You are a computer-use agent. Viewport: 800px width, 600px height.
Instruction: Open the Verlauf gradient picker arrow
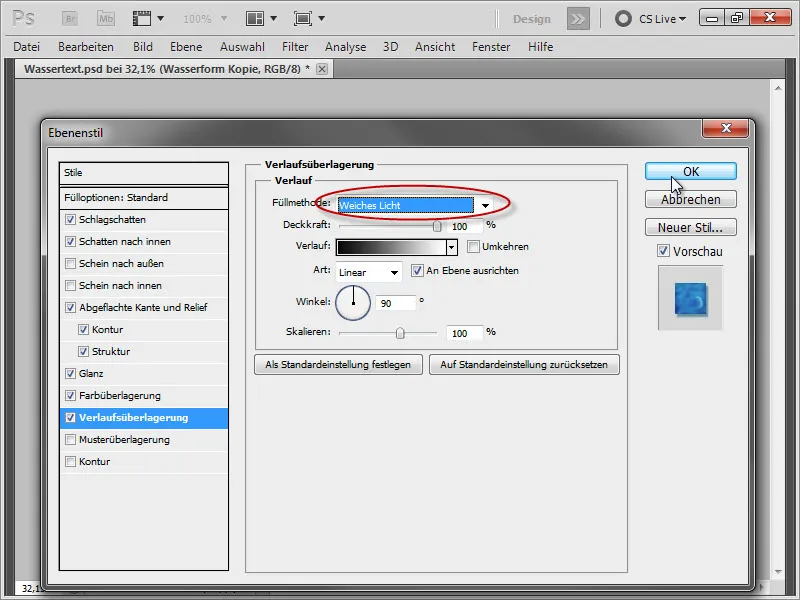pyautogui.click(x=452, y=247)
